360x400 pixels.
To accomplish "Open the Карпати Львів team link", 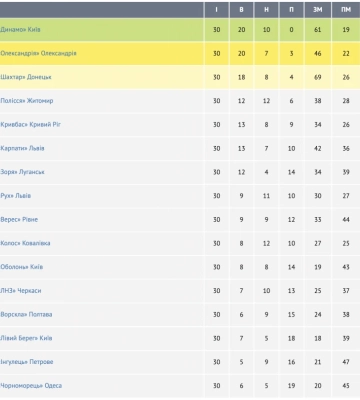I will (22, 148).
